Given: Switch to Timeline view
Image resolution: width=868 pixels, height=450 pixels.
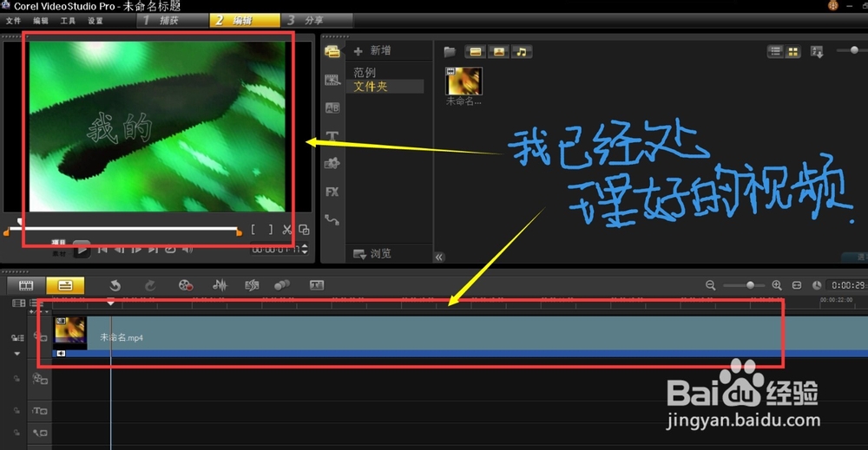Looking at the screenshot, I should [x=65, y=285].
